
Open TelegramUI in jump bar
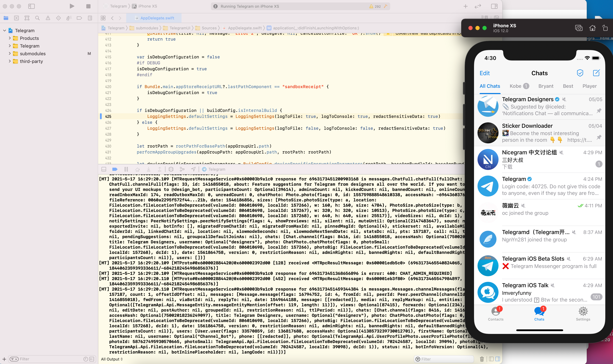(177, 28)
